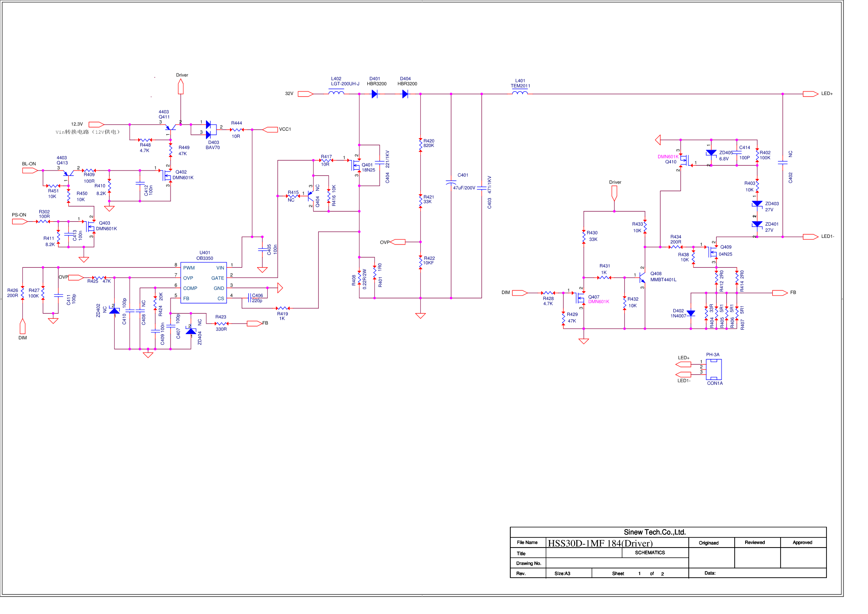The width and height of the screenshot is (868, 614).
Task: Select the R428 4.7K resistor symbol
Action: 548,293
